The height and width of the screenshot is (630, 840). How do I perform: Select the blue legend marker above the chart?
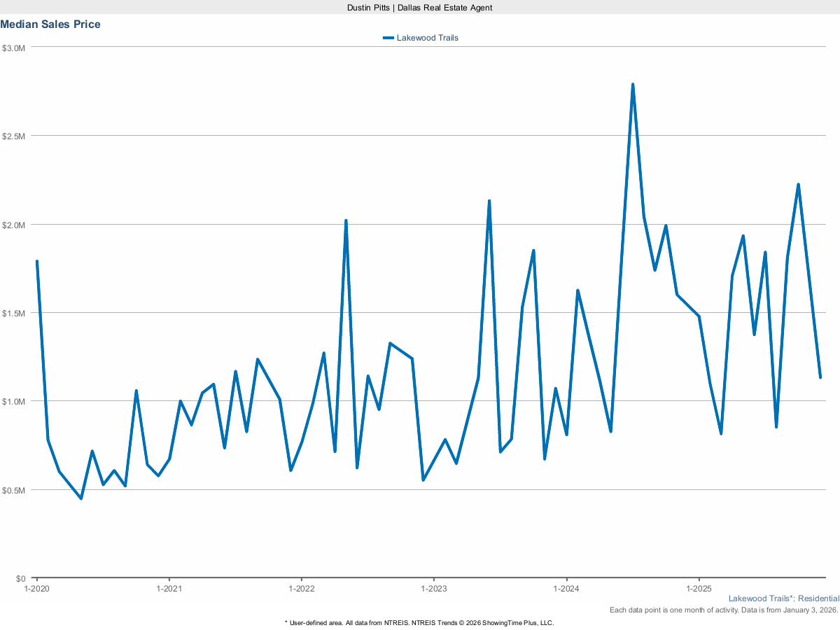pyautogui.click(x=388, y=38)
